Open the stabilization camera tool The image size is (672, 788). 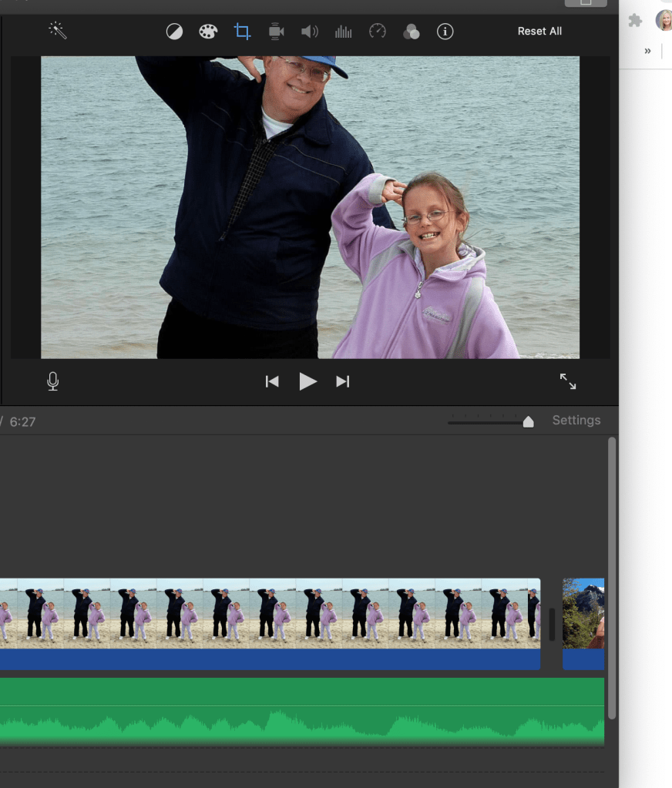click(276, 32)
